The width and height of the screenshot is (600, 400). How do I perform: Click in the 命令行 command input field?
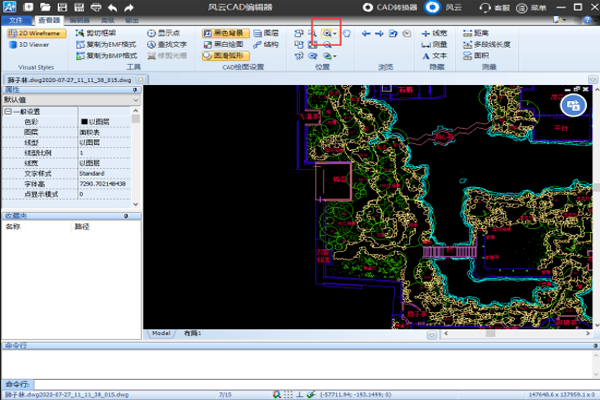pos(300,384)
